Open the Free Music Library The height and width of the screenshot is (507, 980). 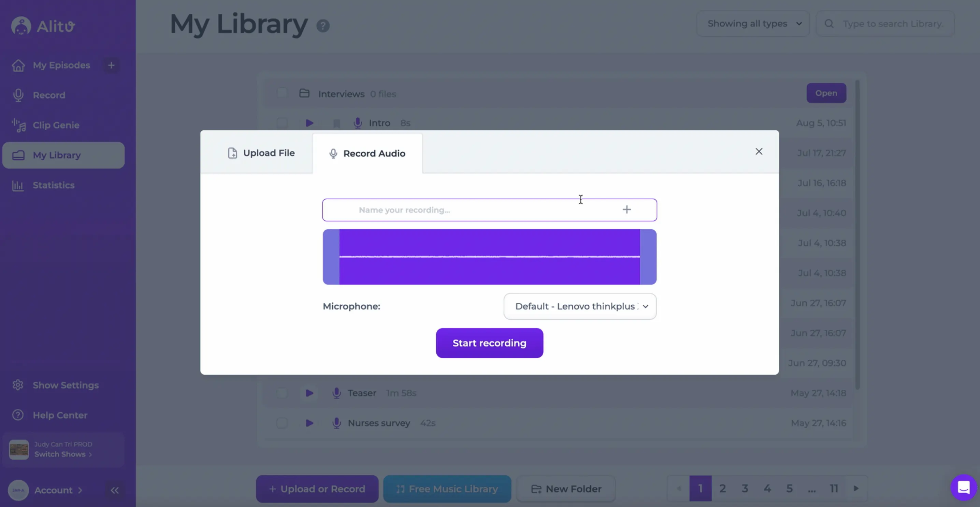447,489
